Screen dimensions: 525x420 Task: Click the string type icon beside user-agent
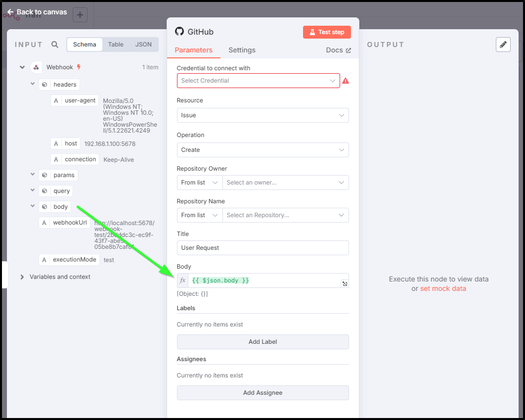(x=56, y=100)
